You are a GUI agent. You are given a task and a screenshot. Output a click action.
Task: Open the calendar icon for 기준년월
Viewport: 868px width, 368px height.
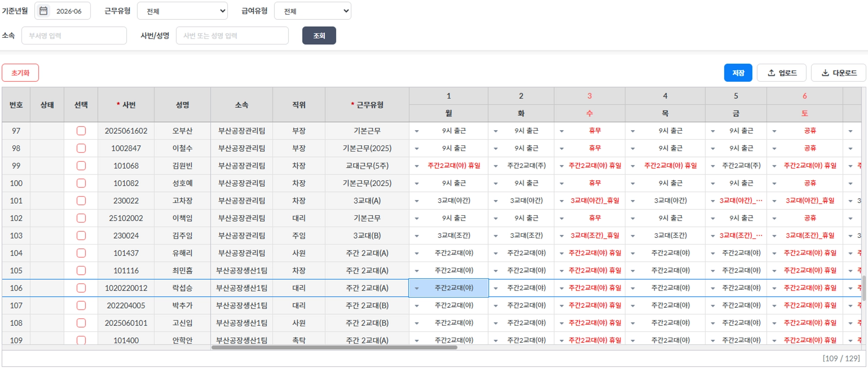point(44,11)
